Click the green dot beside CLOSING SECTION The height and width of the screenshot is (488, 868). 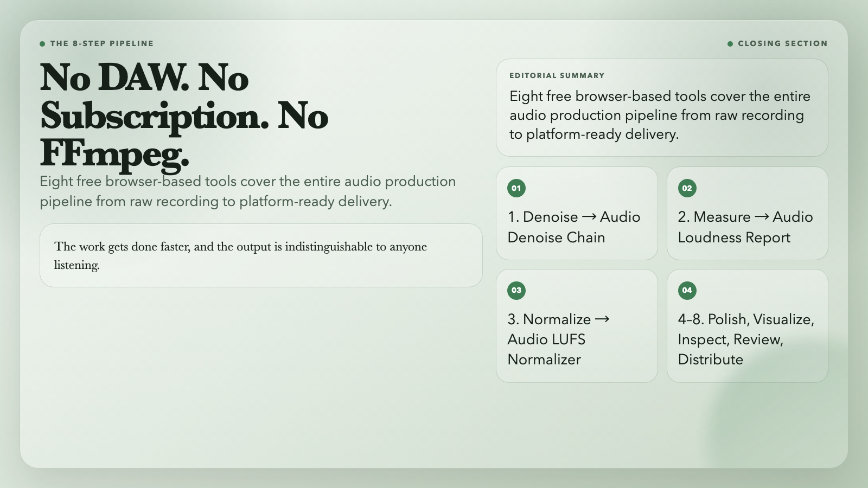pos(730,44)
